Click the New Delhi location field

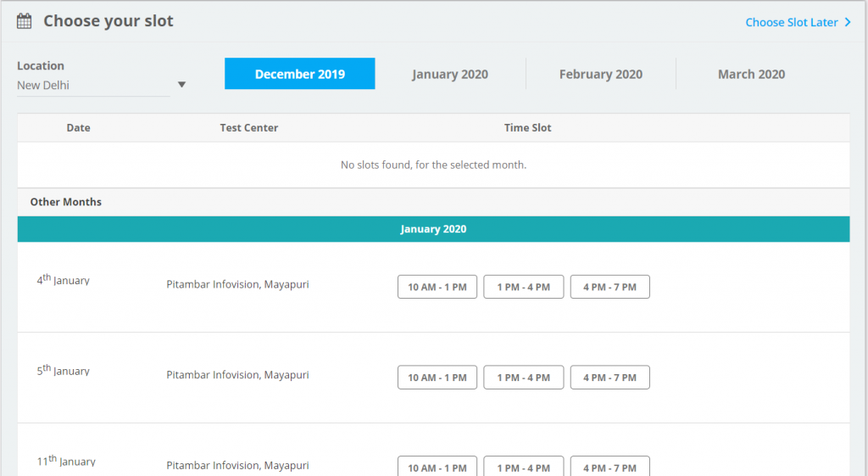(93, 86)
